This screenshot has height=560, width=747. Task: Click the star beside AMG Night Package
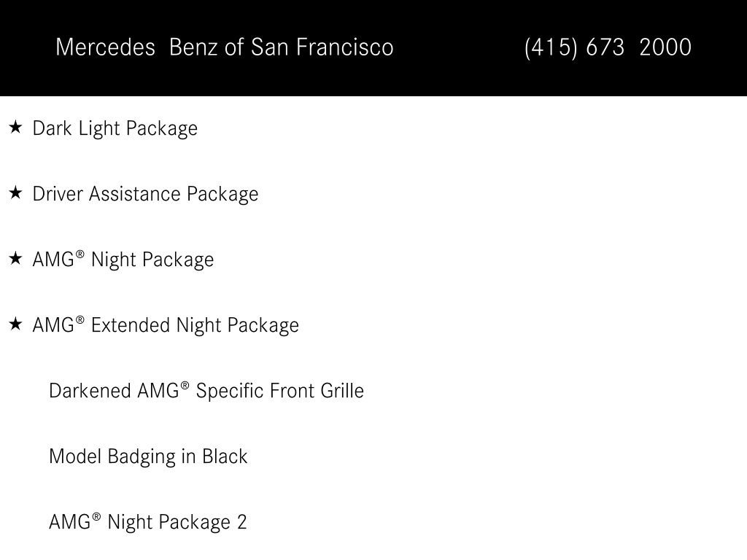16,259
